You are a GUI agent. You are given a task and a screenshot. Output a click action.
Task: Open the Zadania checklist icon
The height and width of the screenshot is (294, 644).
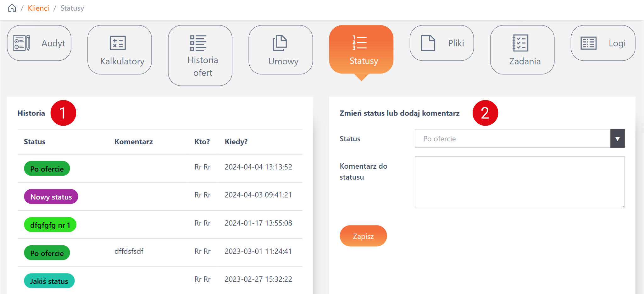[520, 43]
